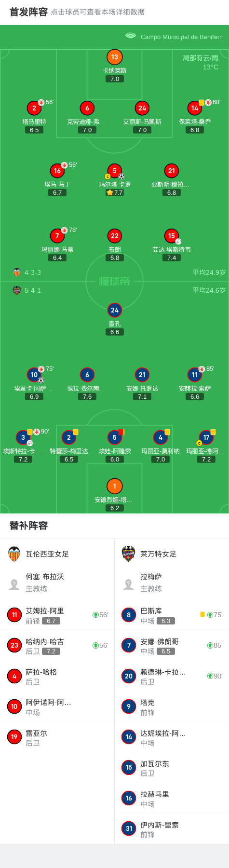The height and width of the screenshot is (868, 229).
Task: Tap the 7.7 star rating under 玛尔塔-卡罗
Action: coord(115,192)
